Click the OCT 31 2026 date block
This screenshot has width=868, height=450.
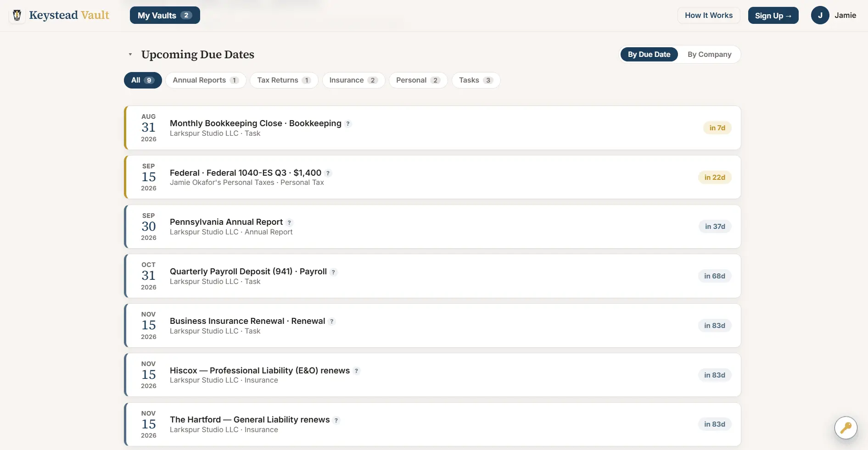pos(148,276)
